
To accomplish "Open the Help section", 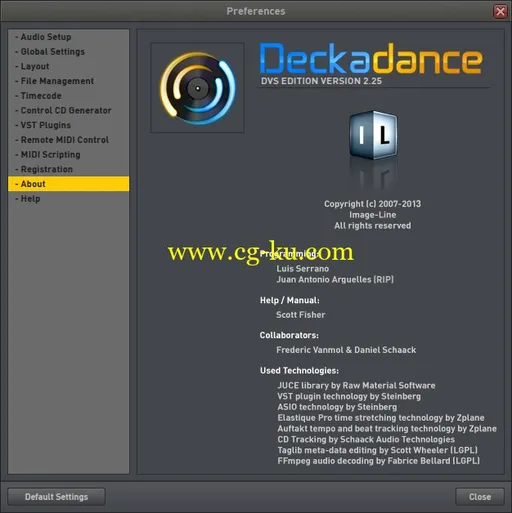I will pyautogui.click(x=69, y=199).
